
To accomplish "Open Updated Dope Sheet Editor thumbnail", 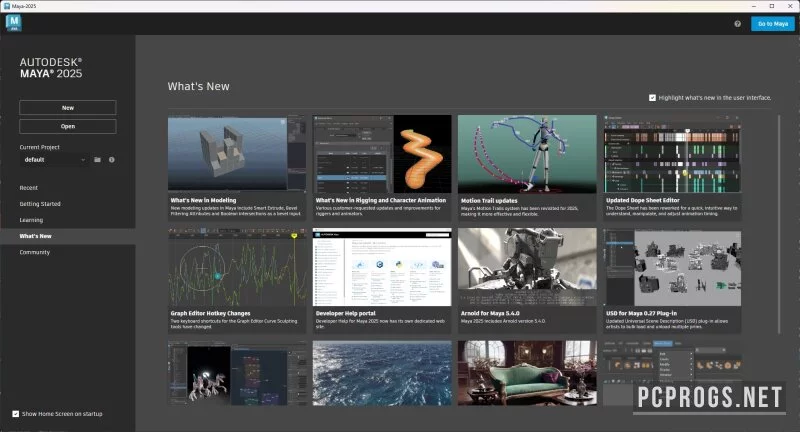I will [x=672, y=154].
